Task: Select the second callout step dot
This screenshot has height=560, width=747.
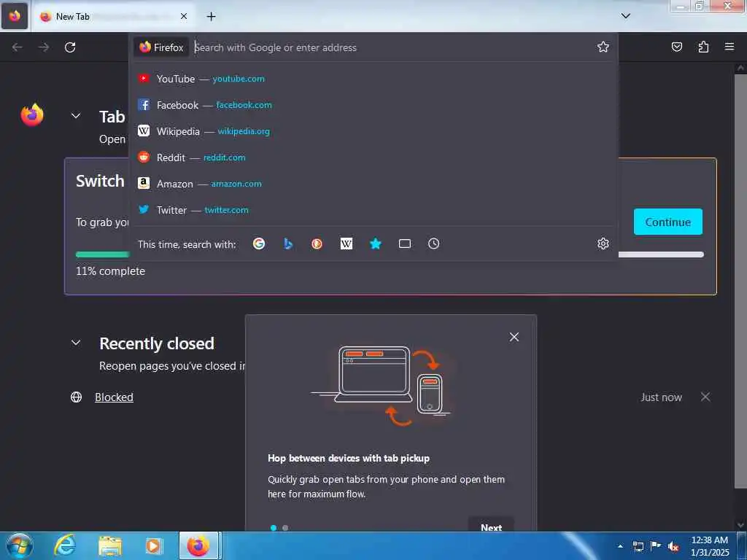Action: [285, 528]
